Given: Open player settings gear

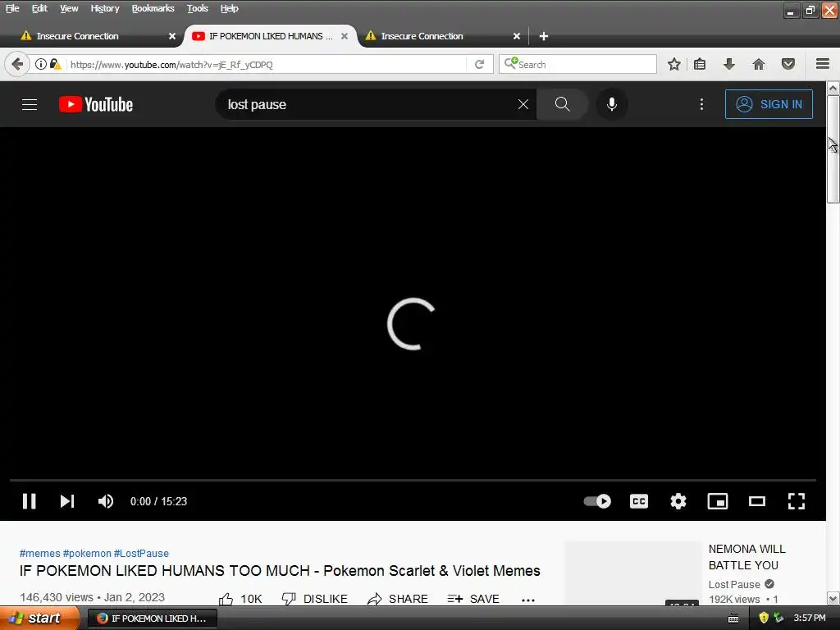Looking at the screenshot, I should point(678,501).
